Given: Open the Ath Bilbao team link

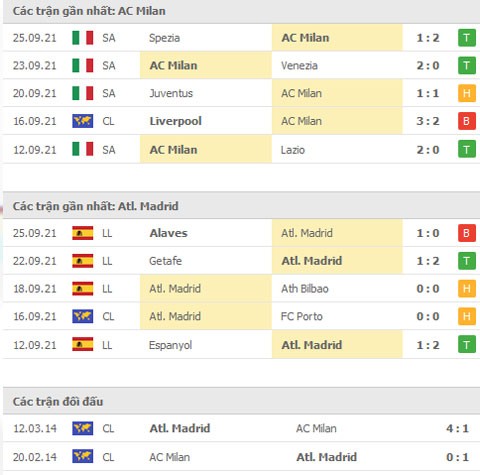Looking at the screenshot, I should point(305,289).
